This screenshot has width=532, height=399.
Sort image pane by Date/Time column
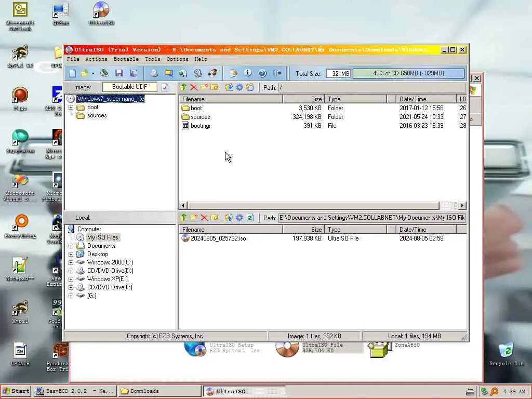point(426,99)
